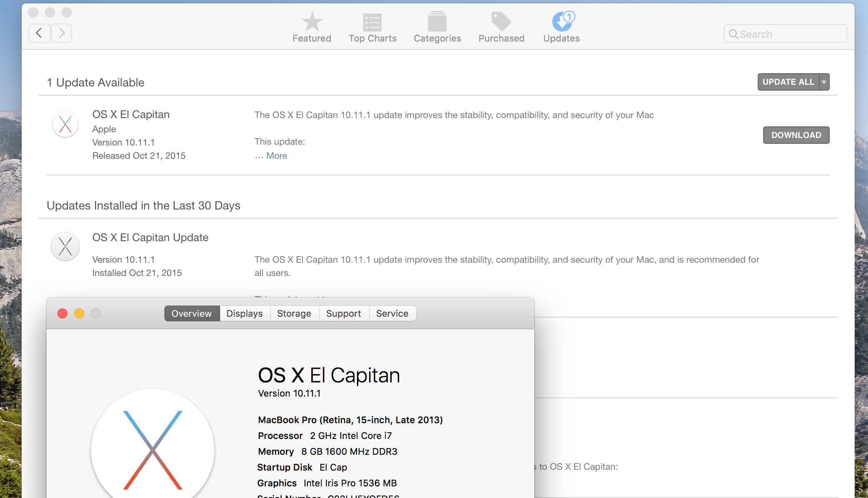Viewport: 868px width, 498px height.
Task: Open the Purchased tag icon
Action: tap(501, 22)
